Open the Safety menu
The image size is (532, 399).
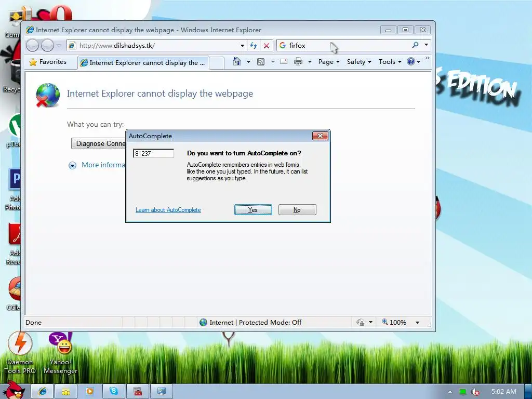359,62
